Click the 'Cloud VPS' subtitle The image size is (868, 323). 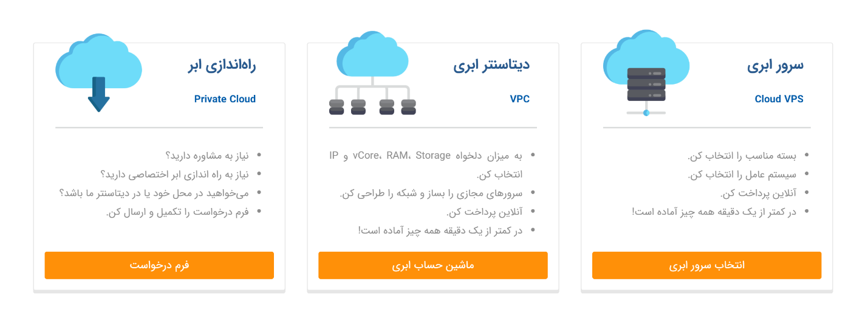779,99
